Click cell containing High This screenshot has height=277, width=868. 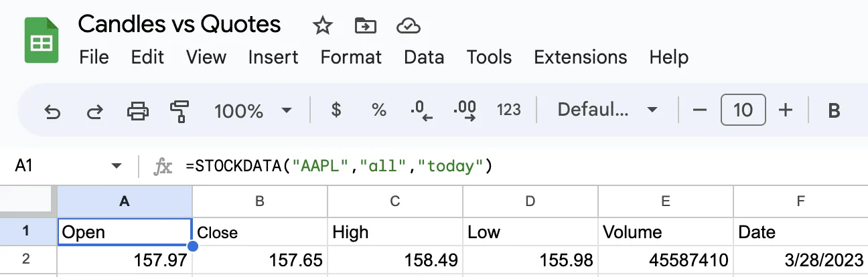(x=395, y=232)
